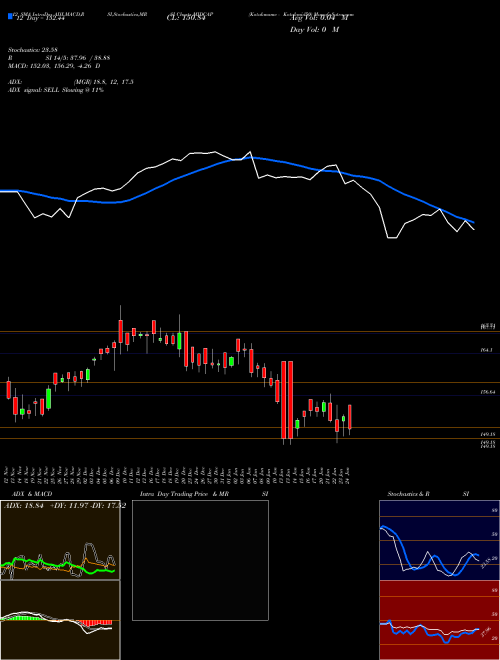The image size is (500, 660).
Task: Click the '12 Nov' date axis label
Action: pos(7,474)
